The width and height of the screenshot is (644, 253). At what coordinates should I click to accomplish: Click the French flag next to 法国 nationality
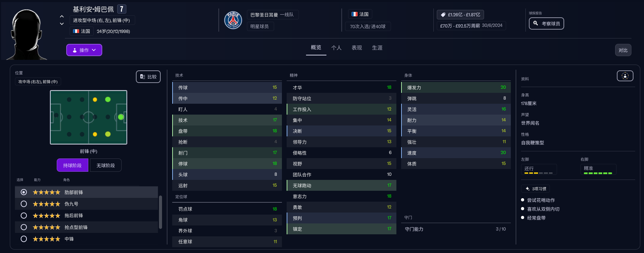tap(355, 14)
